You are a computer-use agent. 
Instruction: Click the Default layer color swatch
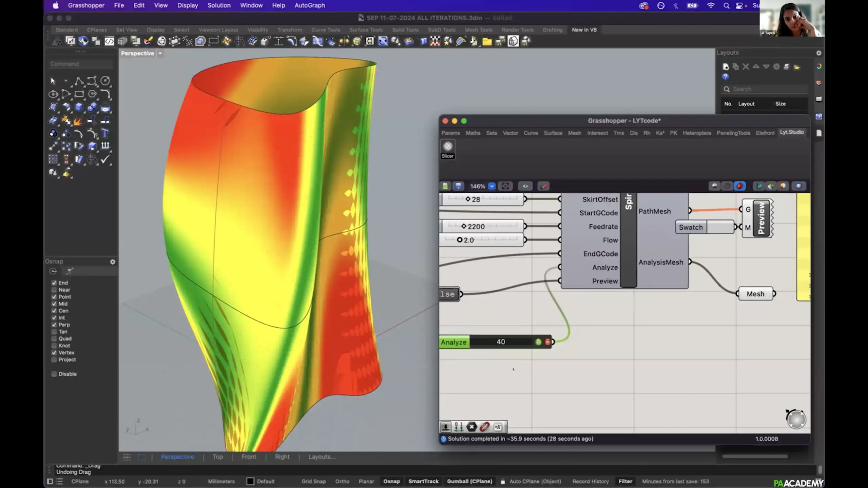(x=250, y=481)
